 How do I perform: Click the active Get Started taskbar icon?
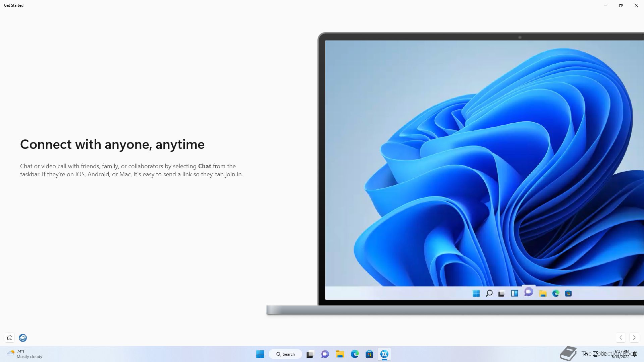tap(384, 354)
